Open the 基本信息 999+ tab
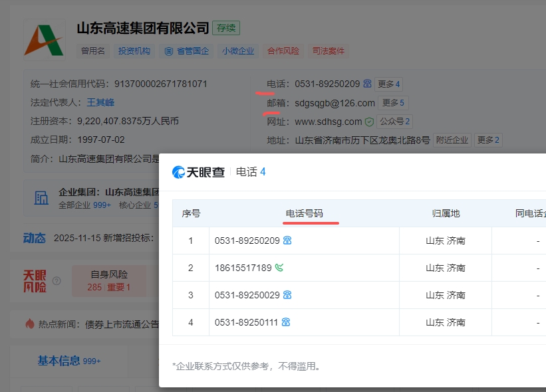The width and height of the screenshot is (546, 392). tap(69, 361)
